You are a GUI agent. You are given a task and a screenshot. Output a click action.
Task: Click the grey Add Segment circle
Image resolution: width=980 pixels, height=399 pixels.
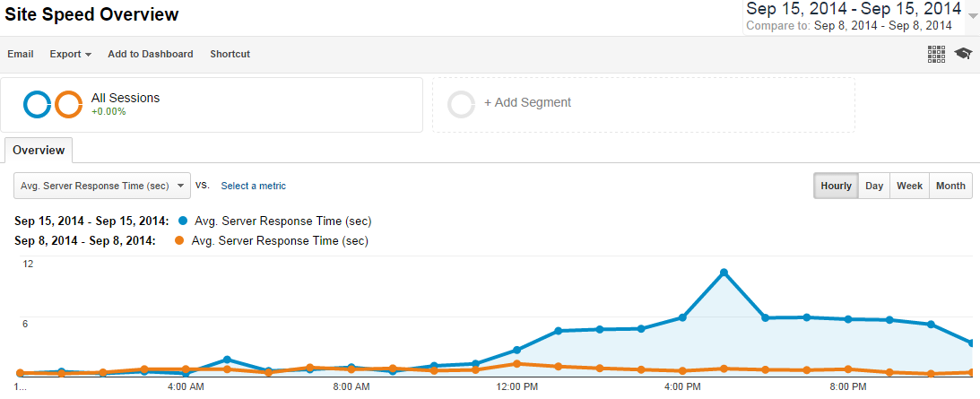pos(461,105)
